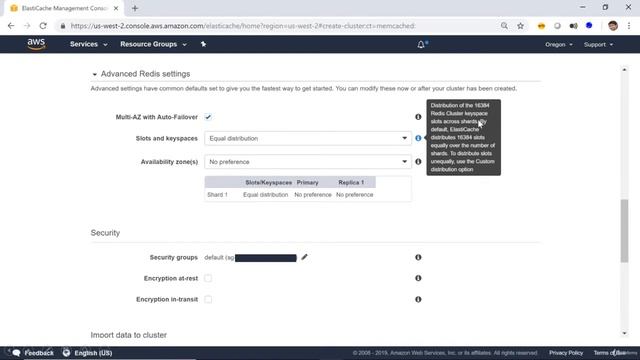Click English (US) language link
This screenshot has height=360, width=640.
(93, 353)
